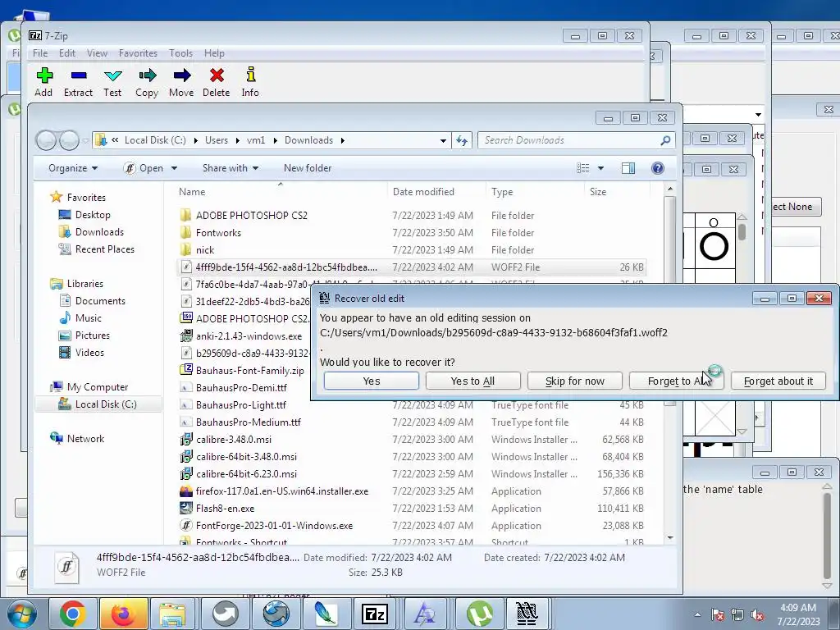Viewport: 840px width, 630px height.
Task: Click the Copy icon in 7-Zip toolbar
Action: pyautogui.click(x=147, y=82)
